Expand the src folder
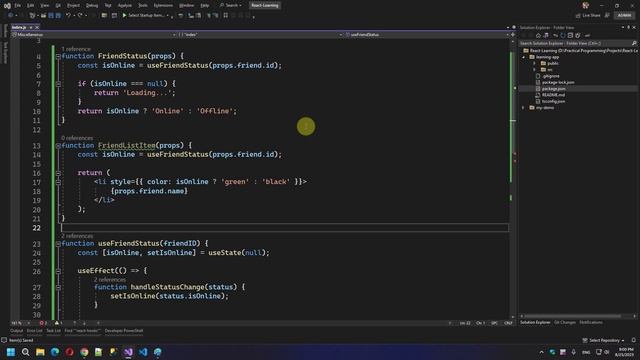640x360 pixels. pos(535,70)
